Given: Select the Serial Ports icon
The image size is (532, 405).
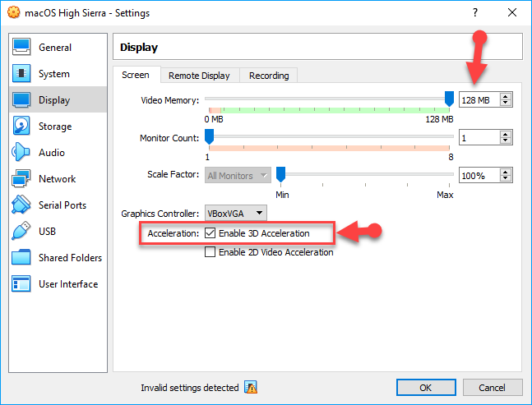Looking at the screenshot, I should tap(22, 205).
